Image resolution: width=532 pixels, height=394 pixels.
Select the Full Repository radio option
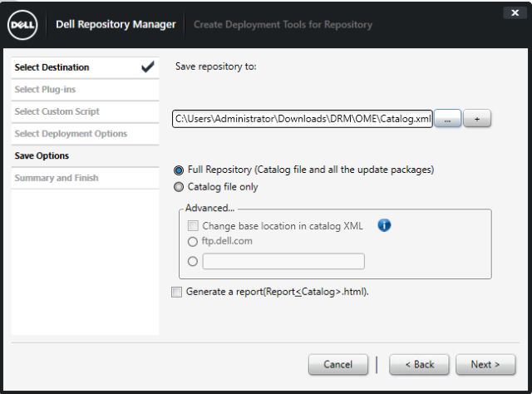pos(180,170)
